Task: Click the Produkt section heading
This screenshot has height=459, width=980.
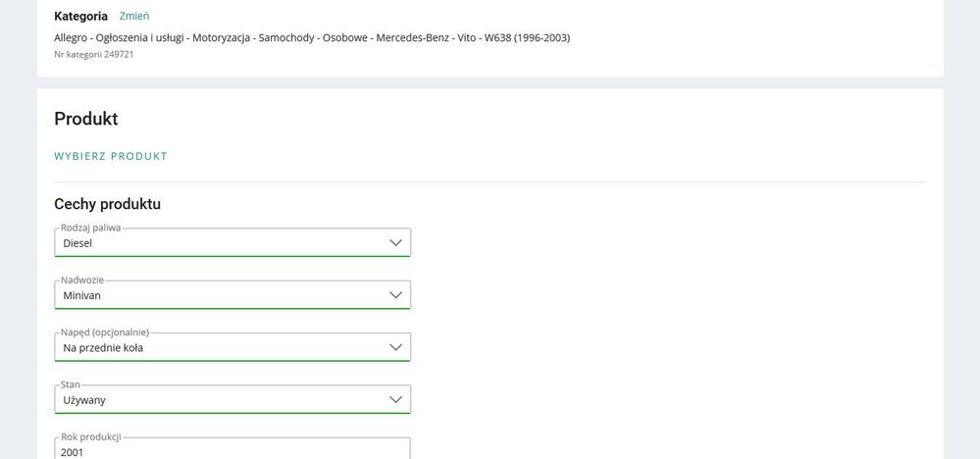Action: click(86, 119)
